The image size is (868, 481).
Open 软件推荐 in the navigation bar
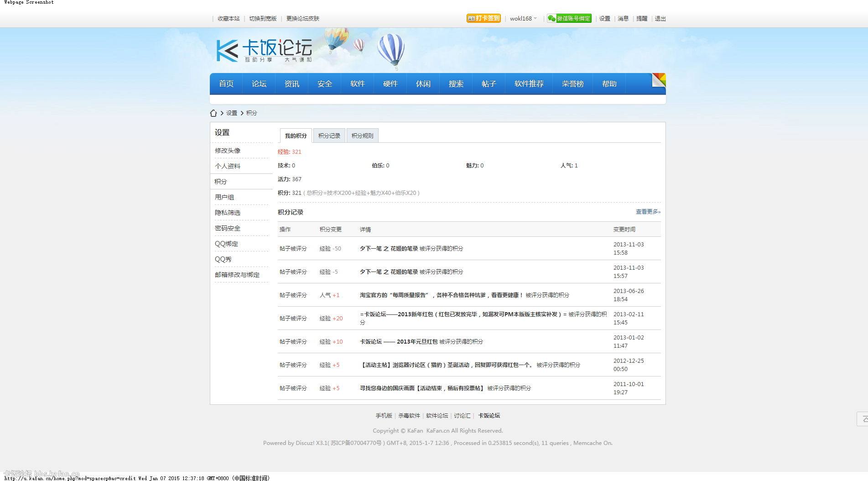tap(529, 84)
